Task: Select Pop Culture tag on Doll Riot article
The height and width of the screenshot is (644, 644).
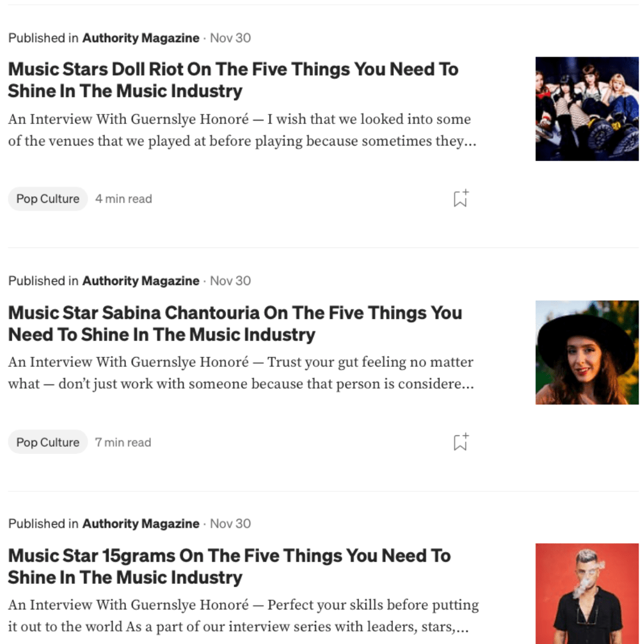Action: point(48,199)
